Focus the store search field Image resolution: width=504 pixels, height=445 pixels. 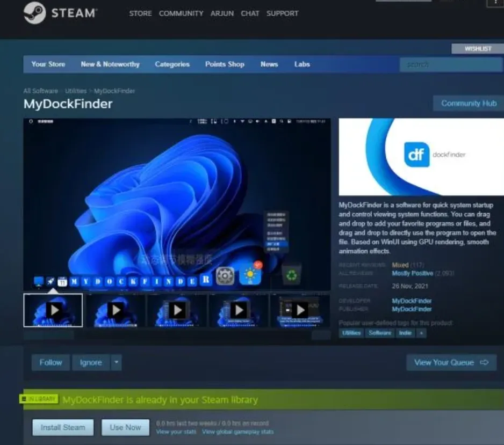451,64
